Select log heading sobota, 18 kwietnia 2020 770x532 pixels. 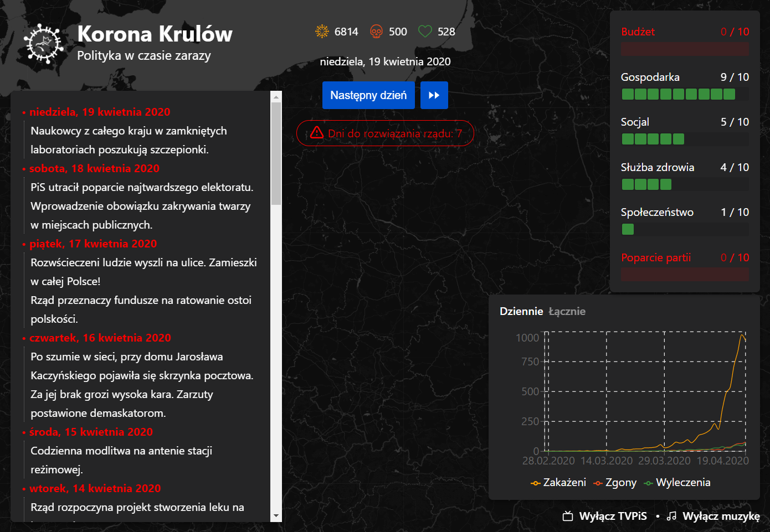(94, 168)
